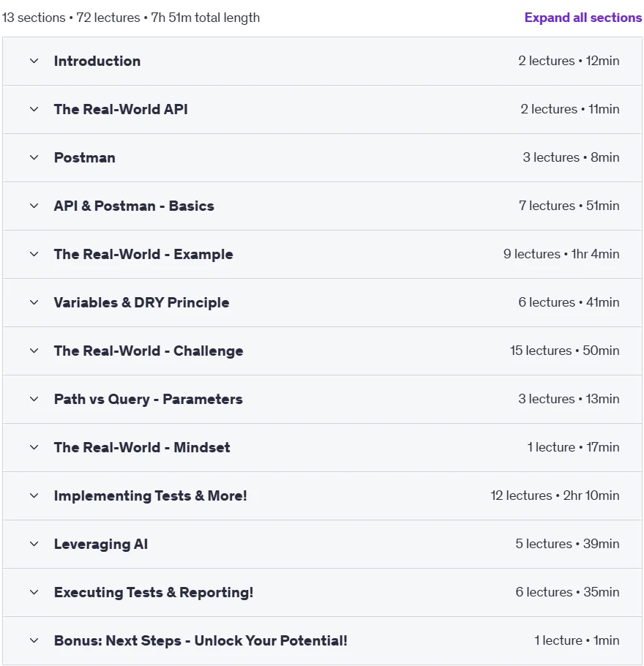Click the Implementing Tests & More! chevron
This screenshot has width=644, height=666.
click(x=34, y=495)
